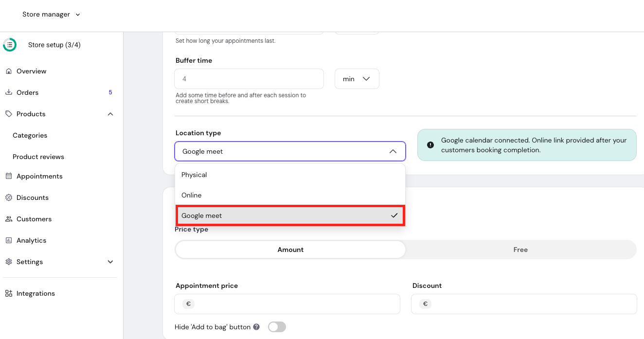Enable the Hide 'Add to bag' button toggle
The width and height of the screenshot is (644, 339).
277,327
